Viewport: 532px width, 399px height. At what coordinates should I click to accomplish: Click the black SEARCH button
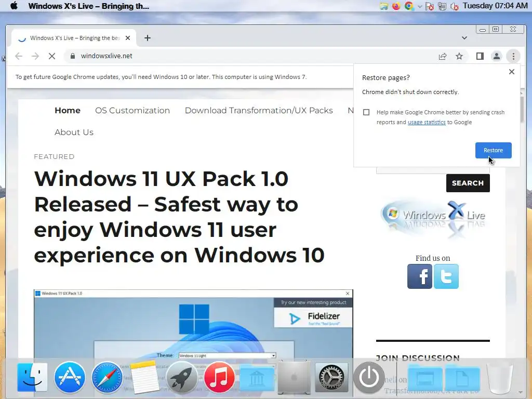click(x=468, y=183)
